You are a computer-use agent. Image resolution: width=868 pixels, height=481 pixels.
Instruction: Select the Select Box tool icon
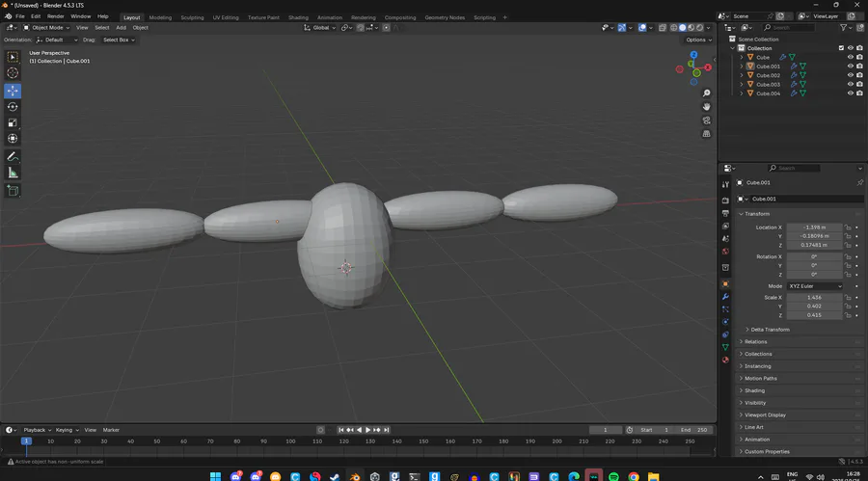coord(13,57)
